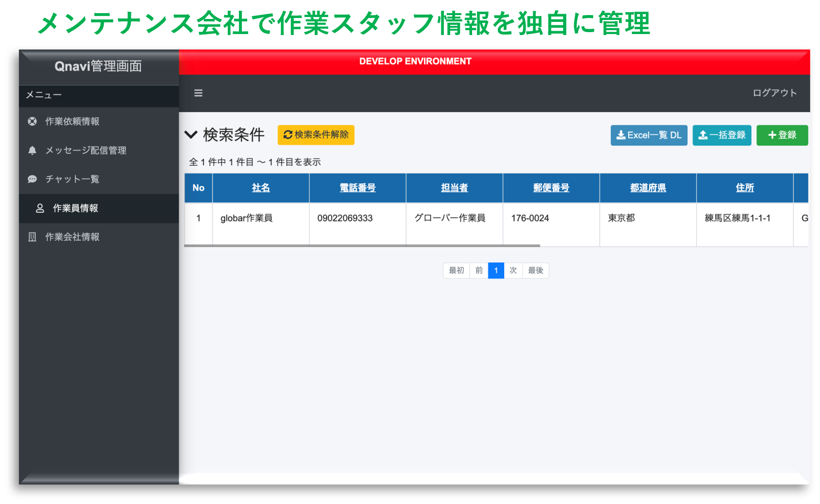Click the Qnavi管理画面 title
The height and width of the screenshot is (504, 820).
click(x=98, y=66)
